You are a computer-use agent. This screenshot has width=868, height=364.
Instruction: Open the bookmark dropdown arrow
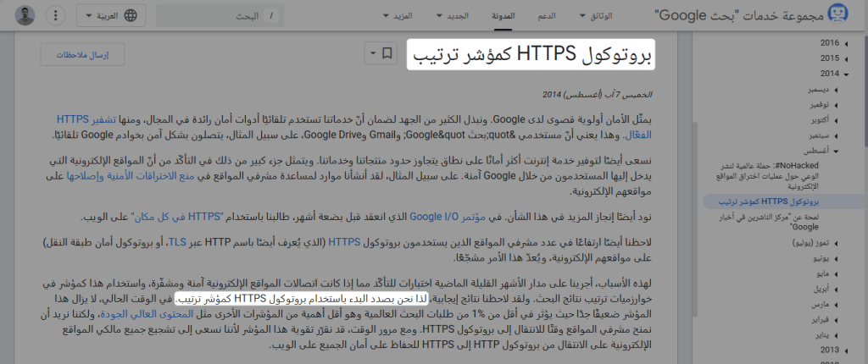point(373,53)
